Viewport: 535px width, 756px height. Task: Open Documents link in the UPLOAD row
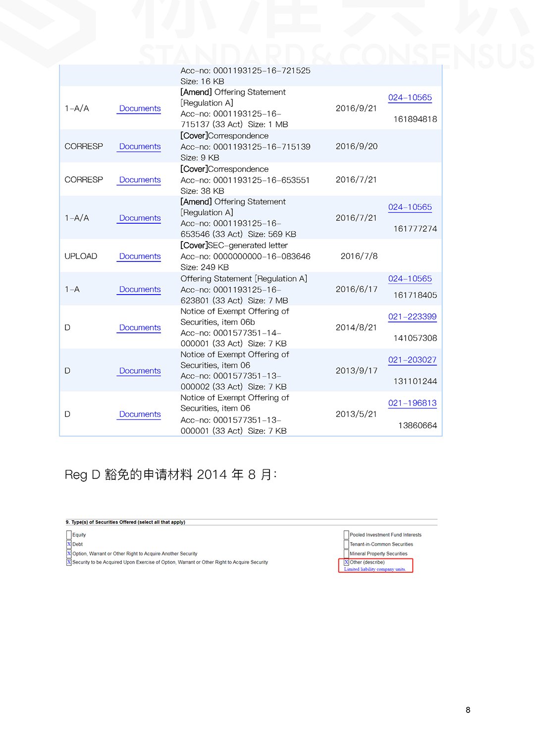(140, 256)
